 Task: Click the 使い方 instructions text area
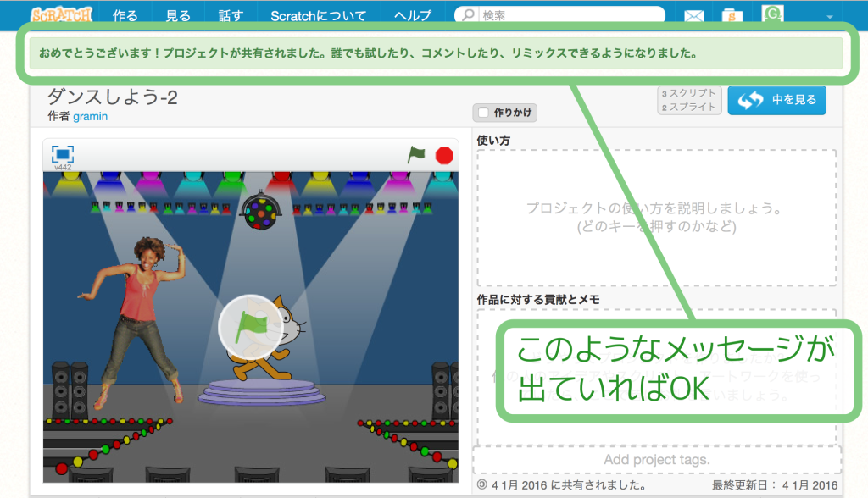(657, 218)
